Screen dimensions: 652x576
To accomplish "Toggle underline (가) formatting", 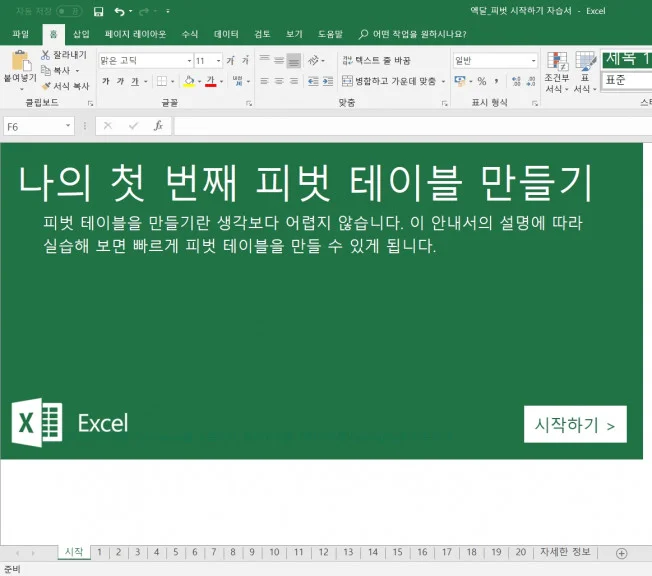I will click(135, 81).
